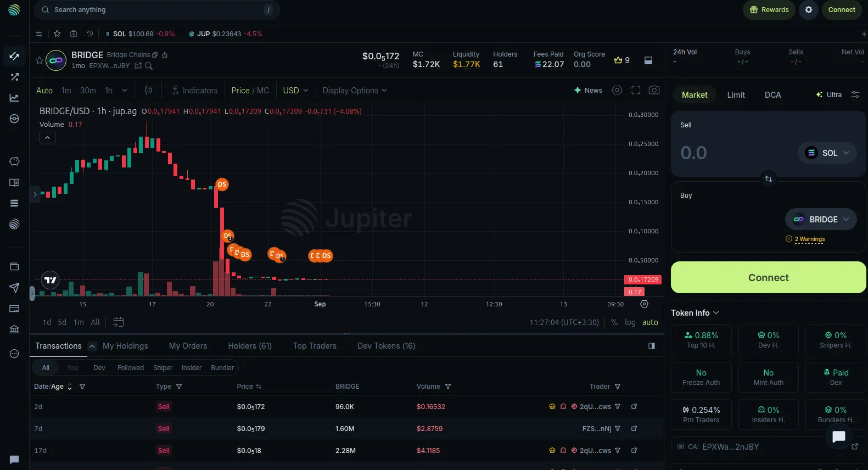Screen dimensions: 868x470
Task: Select Auto chart interval
Action: pos(44,90)
